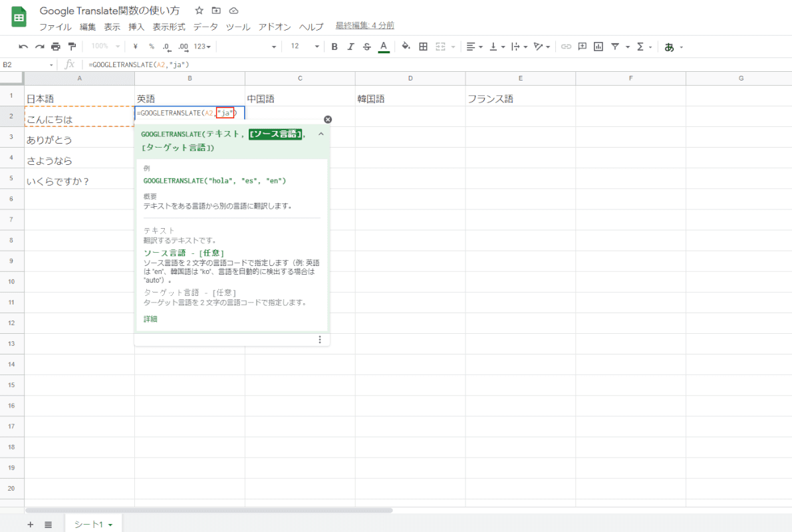Open the text rotation dropdown

(x=542, y=47)
